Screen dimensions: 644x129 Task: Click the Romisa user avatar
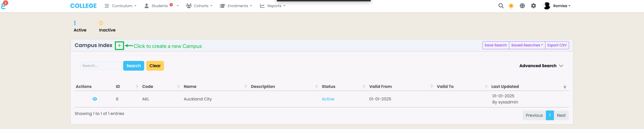(547, 6)
